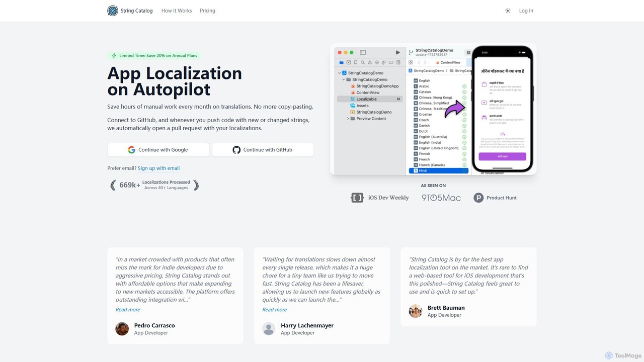Open the How It Works menu item
This screenshot has width=644, height=362.
point(177,11)
